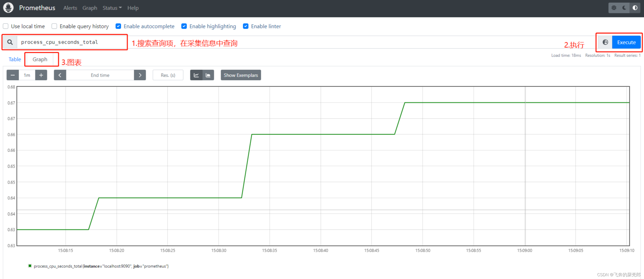Click the zoom in plus icon
This screenshot has height=279, width=644.
(41, 75)
